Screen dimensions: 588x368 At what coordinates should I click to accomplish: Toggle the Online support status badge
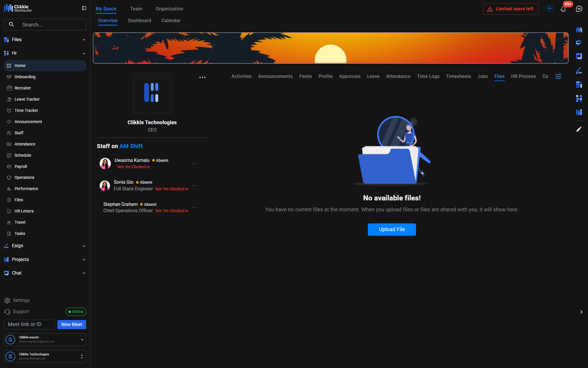tap(76, 312)
